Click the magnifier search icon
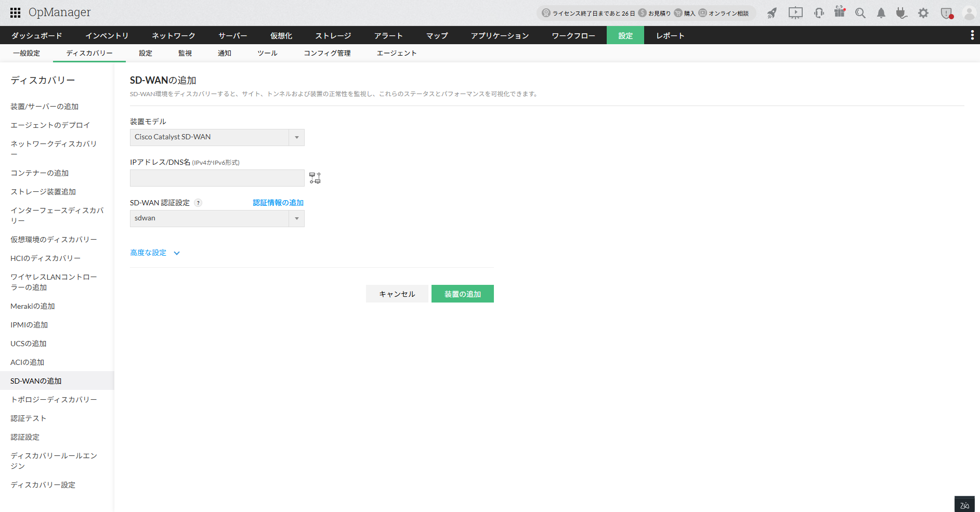 coord(860,13)
